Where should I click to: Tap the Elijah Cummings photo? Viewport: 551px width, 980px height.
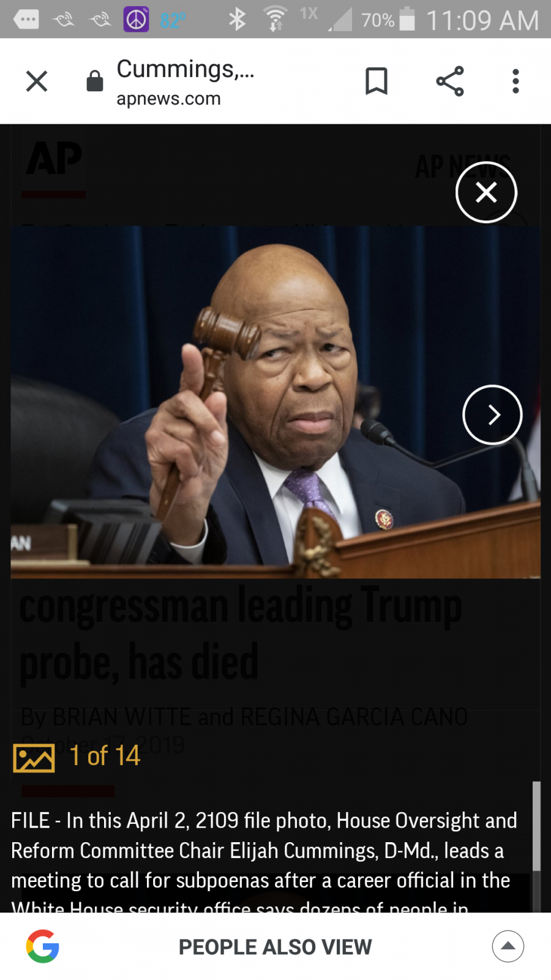point(275,402)
